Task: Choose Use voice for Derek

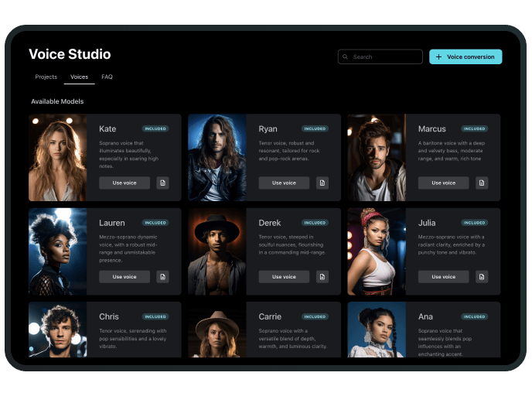Action: pos(284,276)
